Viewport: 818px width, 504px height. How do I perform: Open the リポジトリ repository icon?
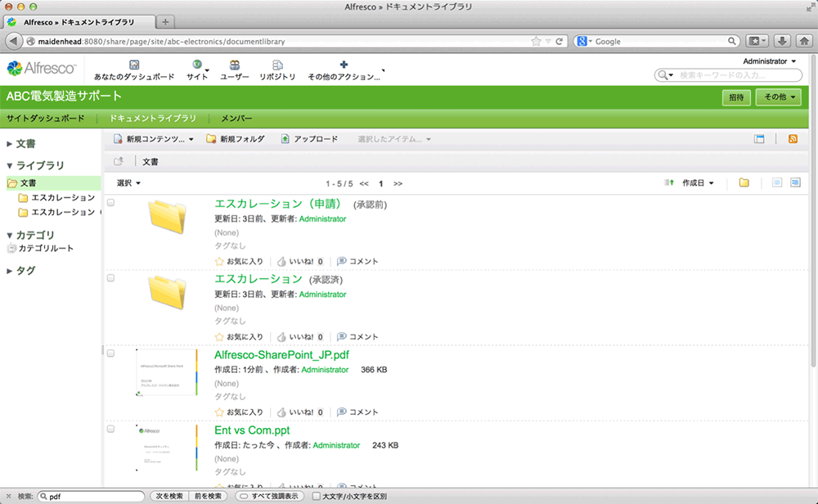(277, 65)
